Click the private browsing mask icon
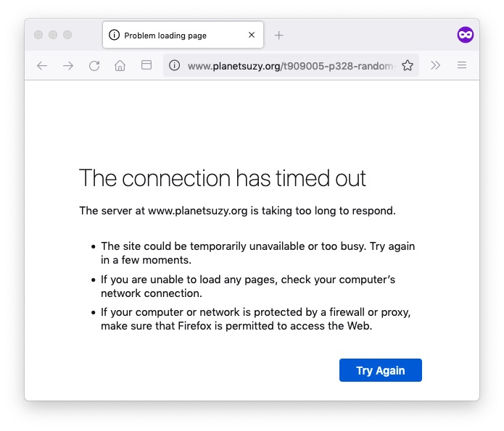504x431 pixels. coord(465,35)
